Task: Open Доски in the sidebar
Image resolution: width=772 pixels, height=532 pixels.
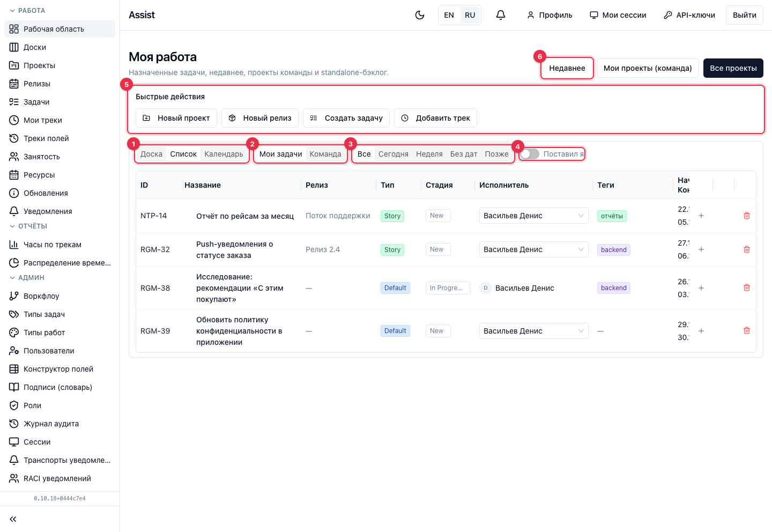Action: click(x=60, y=47)
